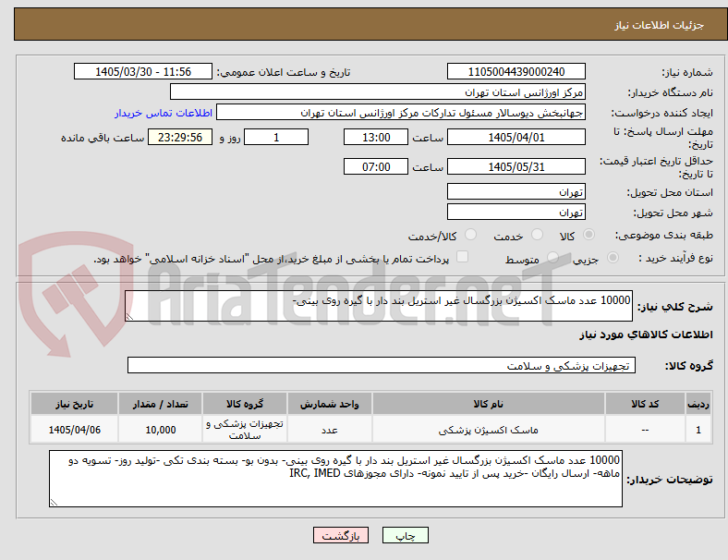Viewport: 728px width, 560px height.
Task: Select the کالا radio button
Action: (x=588, y=235)
